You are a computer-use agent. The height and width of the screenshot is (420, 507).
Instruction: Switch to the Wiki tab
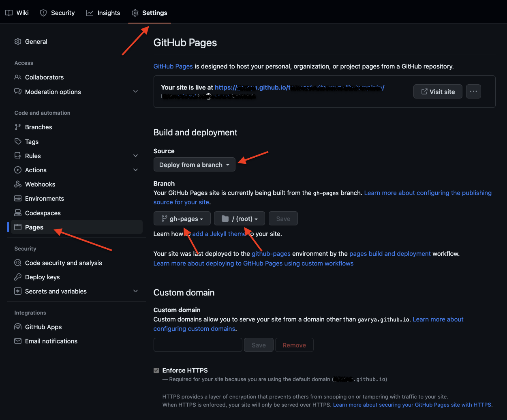coord(17,13)
